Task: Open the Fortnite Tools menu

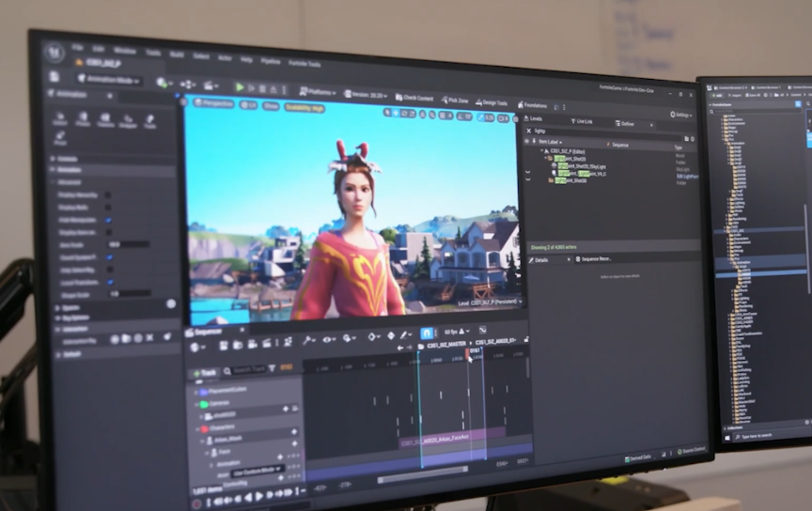Action: [x=304, y=64]
